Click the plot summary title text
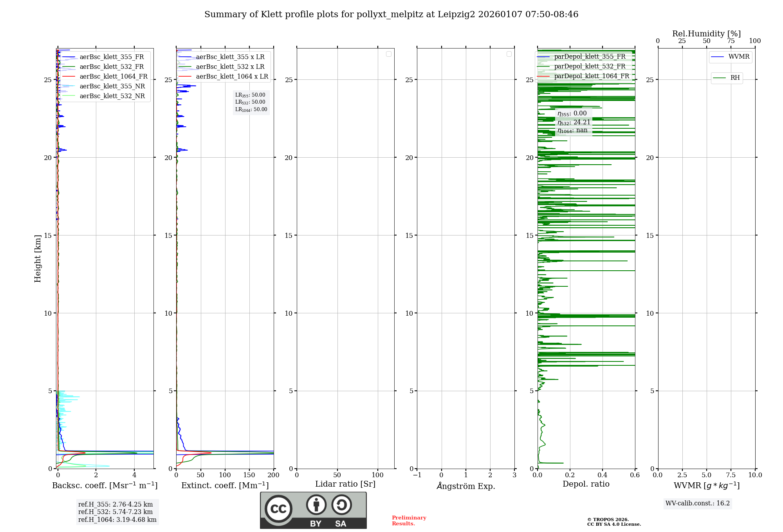The image size is (783, 532). (x=391, y=14)
